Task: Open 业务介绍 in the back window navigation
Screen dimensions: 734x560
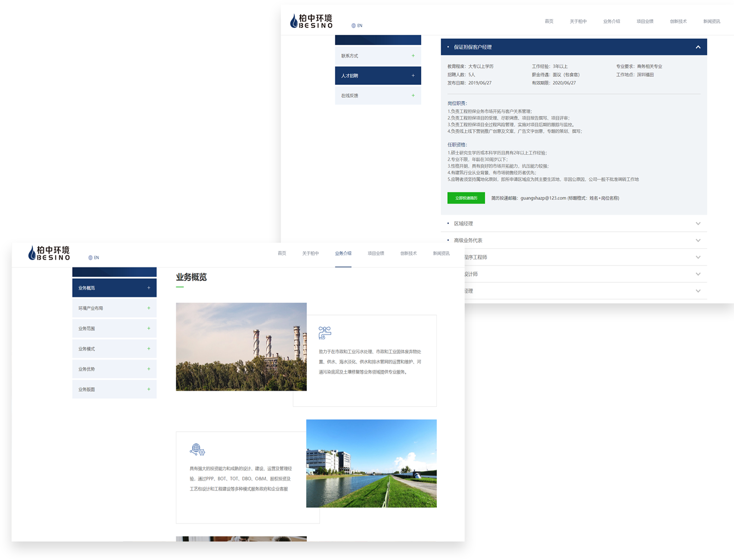Action: click(611, 21)
